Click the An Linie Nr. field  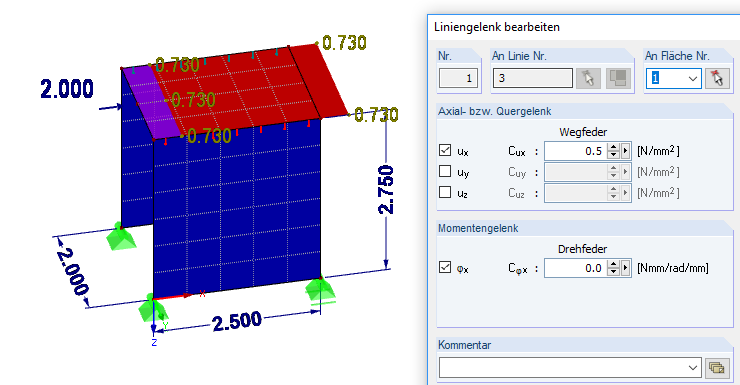[x=533, y=78]
